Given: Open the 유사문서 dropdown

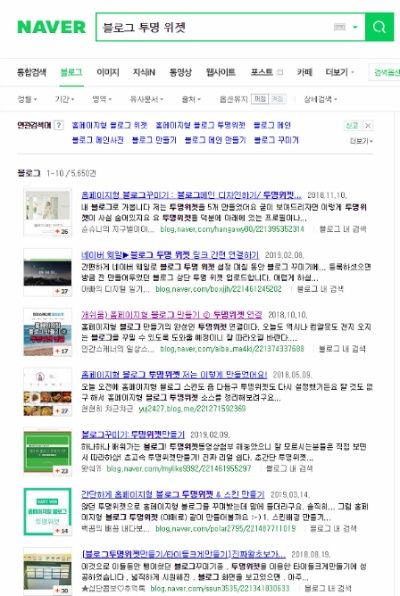Looking at the screenshot, I should tap(146, 99).
